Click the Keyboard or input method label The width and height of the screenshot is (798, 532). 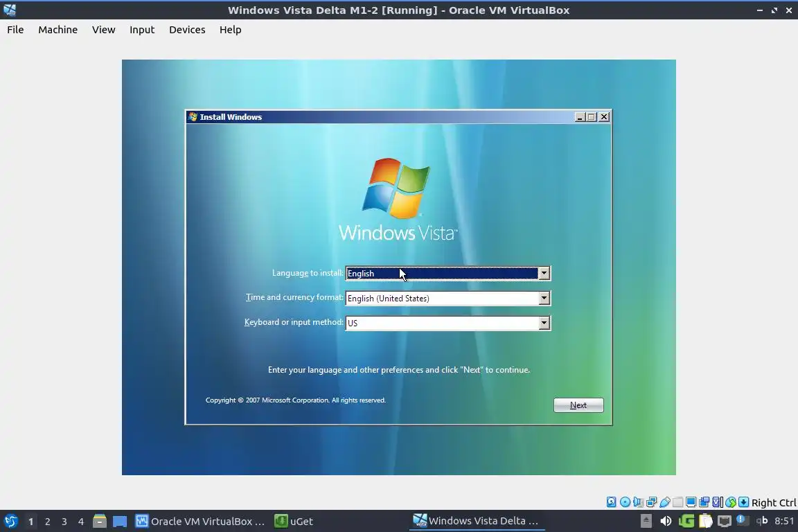tap(294, 322)
